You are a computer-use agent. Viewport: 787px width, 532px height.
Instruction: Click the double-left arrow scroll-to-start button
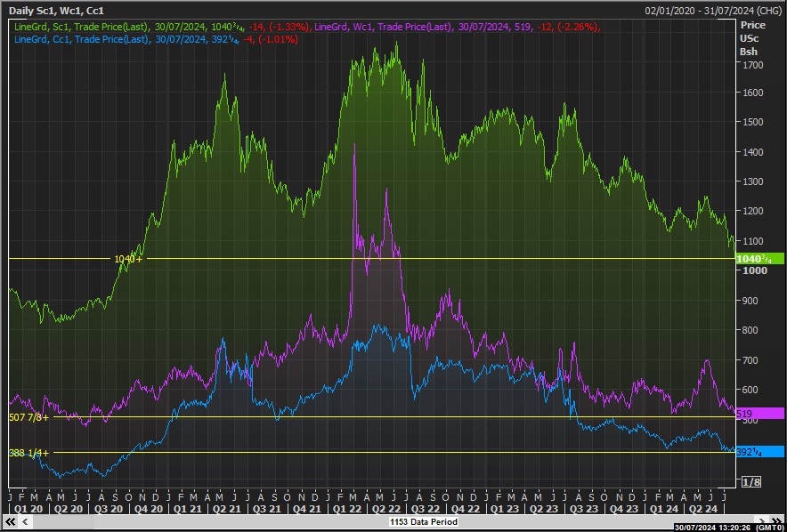[10, 522]
